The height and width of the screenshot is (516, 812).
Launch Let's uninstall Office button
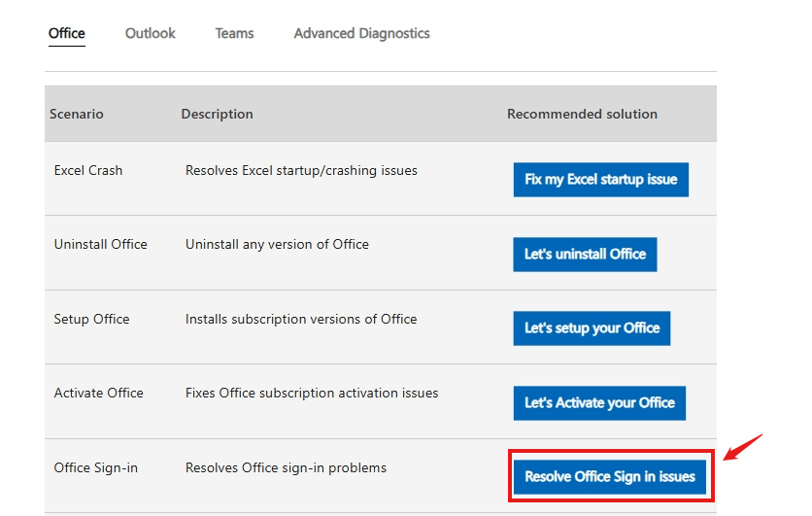[x=585, y=255]
